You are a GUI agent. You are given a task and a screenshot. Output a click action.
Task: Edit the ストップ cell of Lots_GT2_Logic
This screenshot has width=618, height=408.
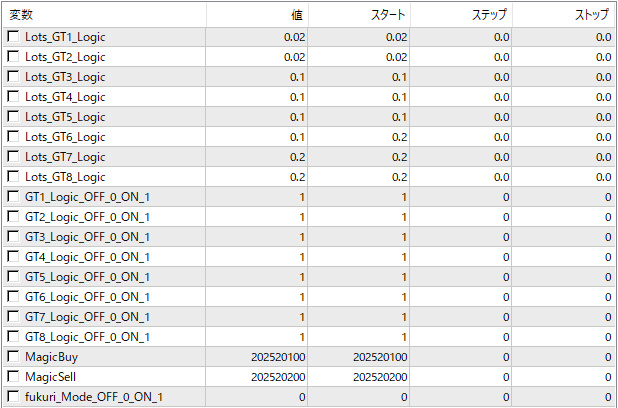[x=563, y=57]
